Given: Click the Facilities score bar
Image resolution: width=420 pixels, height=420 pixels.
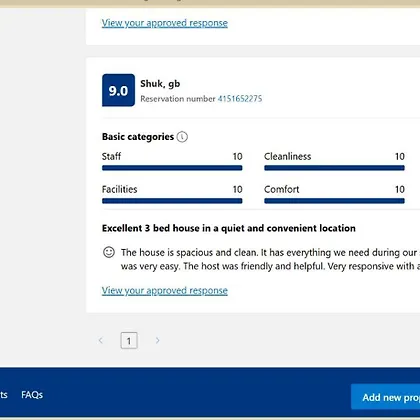Looking at the screenshot, I should pyautogui.click(x=172, y=201).
